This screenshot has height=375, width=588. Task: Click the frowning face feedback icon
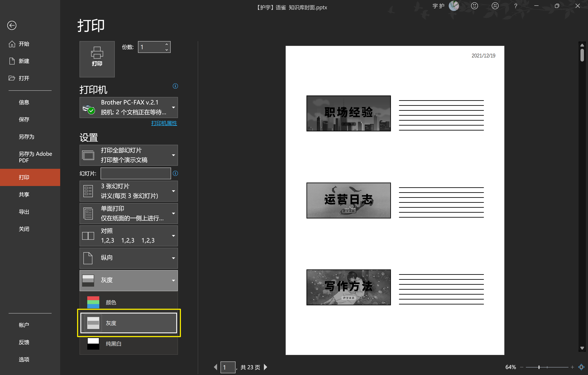pos(495,6)
